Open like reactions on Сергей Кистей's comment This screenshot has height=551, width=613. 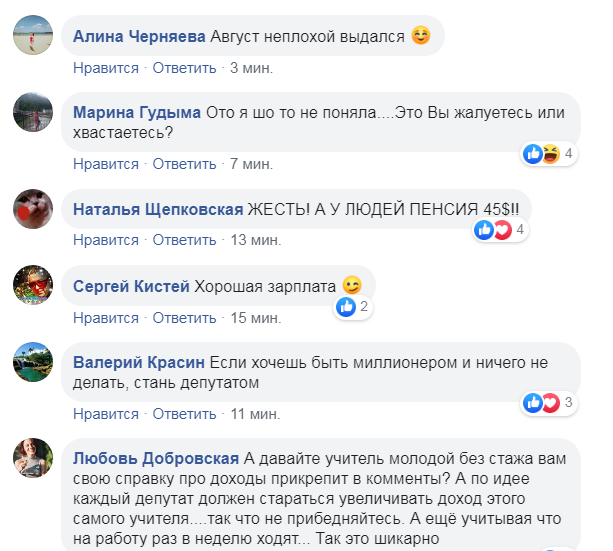[354, 307]
